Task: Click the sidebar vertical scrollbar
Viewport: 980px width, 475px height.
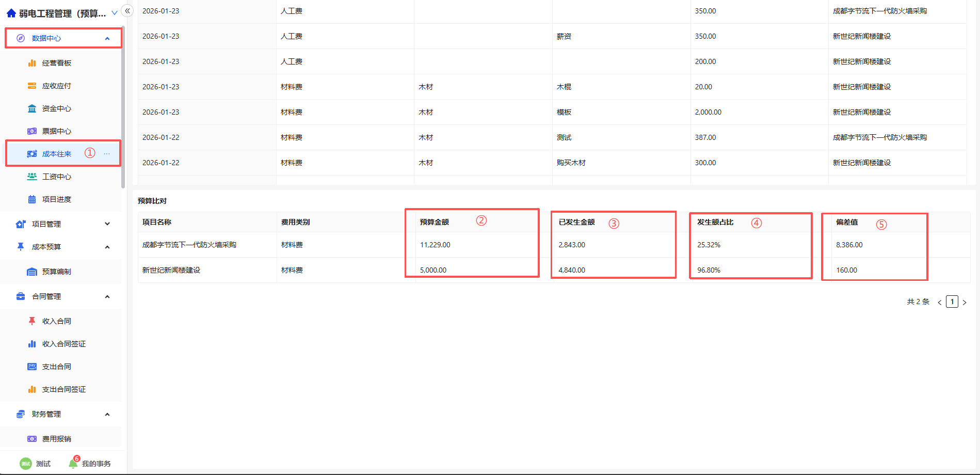Action: tap(123, 108)
